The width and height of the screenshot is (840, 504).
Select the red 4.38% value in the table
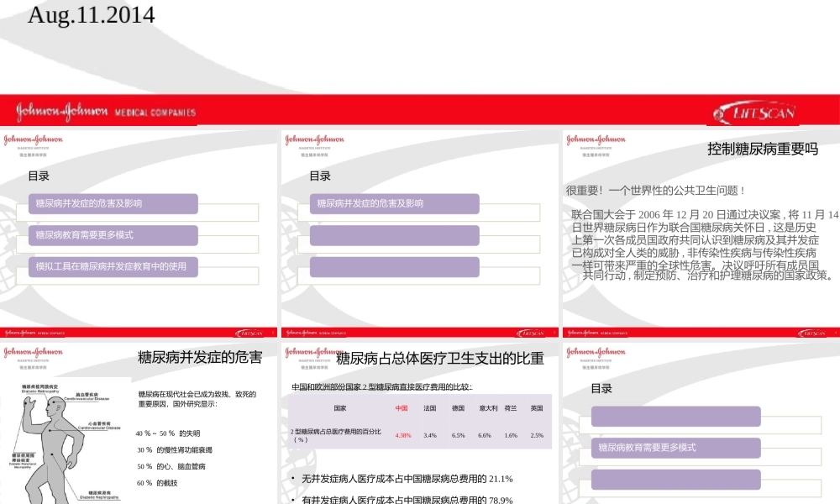[x=402, y=435]
